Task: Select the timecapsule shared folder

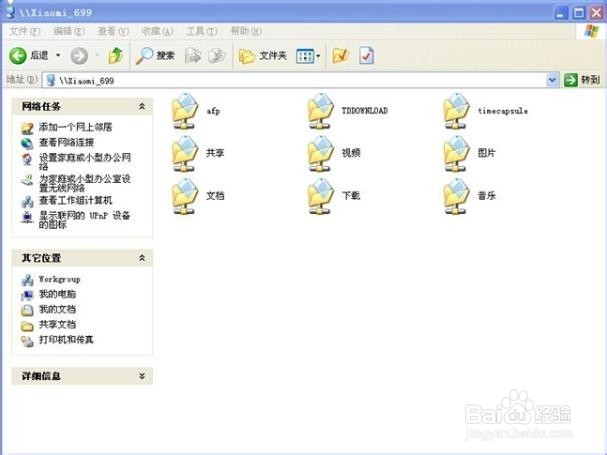Action: click(x=485, y=111)
